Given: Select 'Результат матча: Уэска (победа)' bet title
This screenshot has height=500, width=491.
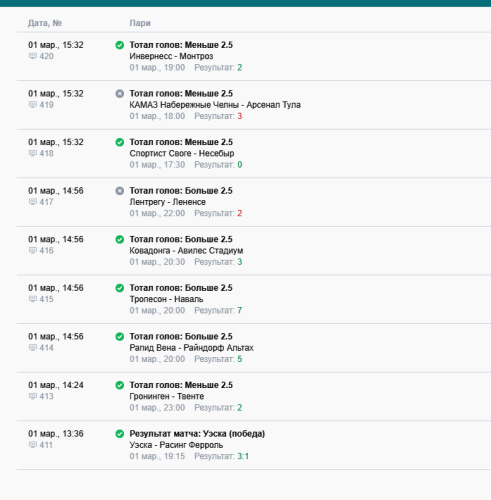Looking at the screenshot, I should point(197,434).
